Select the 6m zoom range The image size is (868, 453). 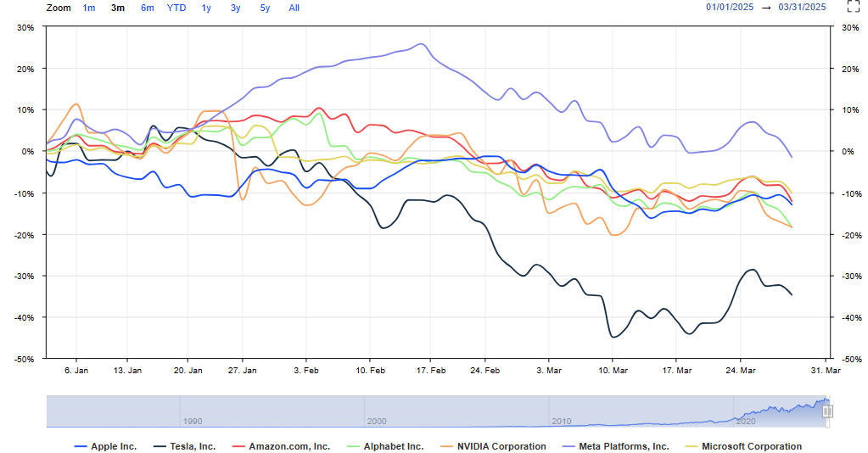point(148,8)
